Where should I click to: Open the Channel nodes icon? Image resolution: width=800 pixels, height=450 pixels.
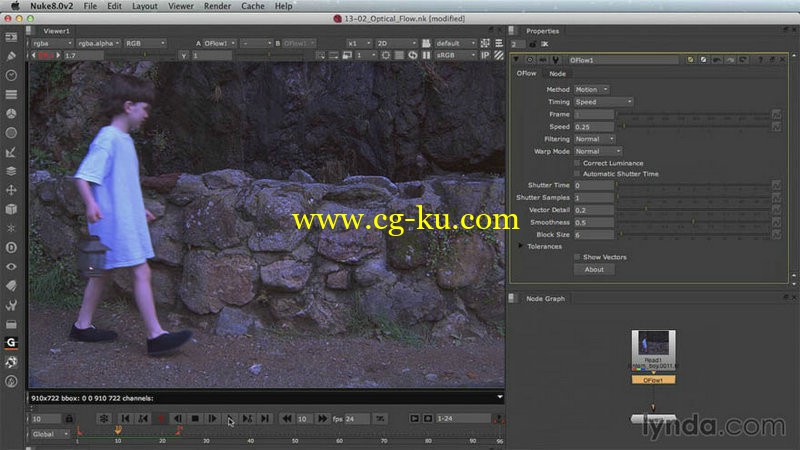click(11, 94)
